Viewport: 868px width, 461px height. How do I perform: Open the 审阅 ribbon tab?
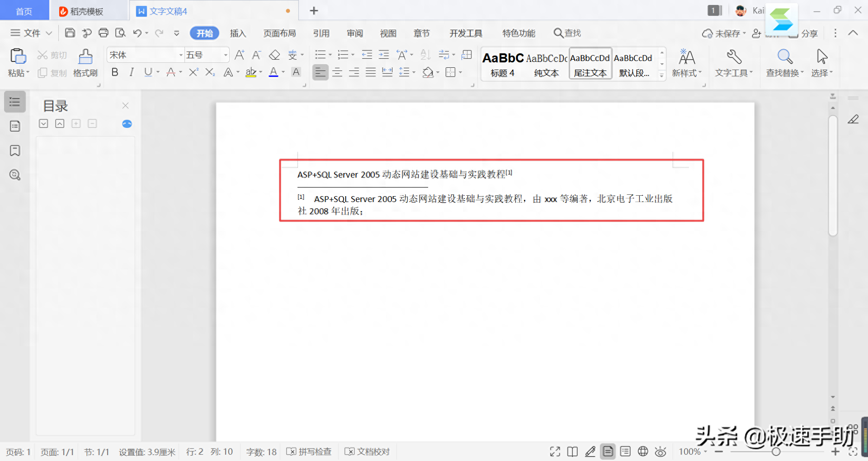pos(355,33)
